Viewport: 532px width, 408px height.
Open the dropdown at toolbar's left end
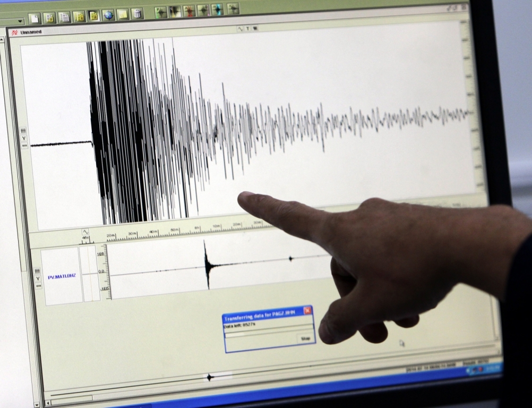pyautogui.click(x=20, y=22)
